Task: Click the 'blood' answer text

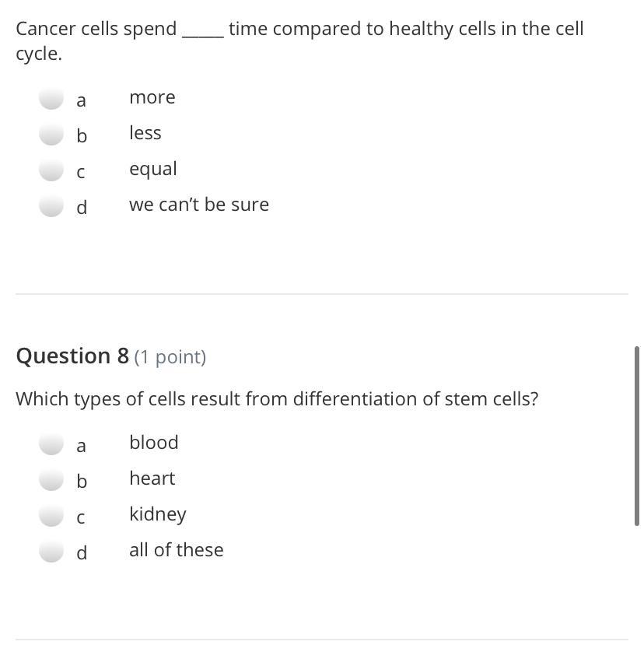Action: click(154, 443)
